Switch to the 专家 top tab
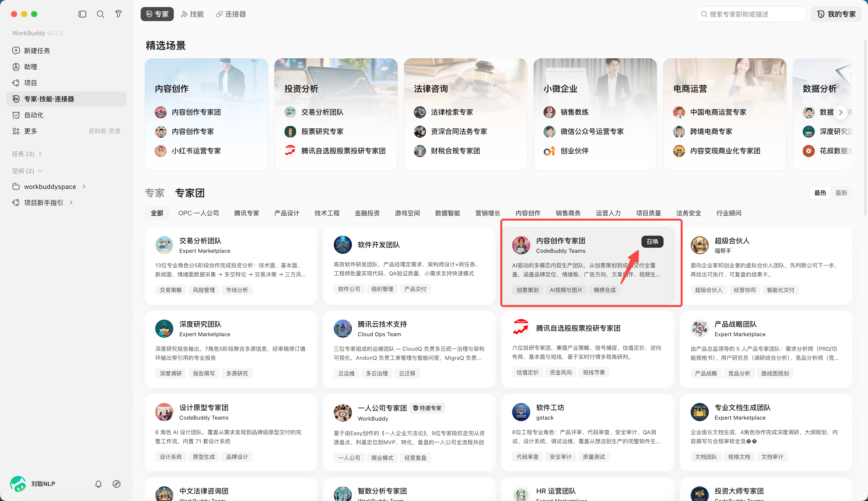This screenshot has width=868, height=501. [x=157, y=14]
